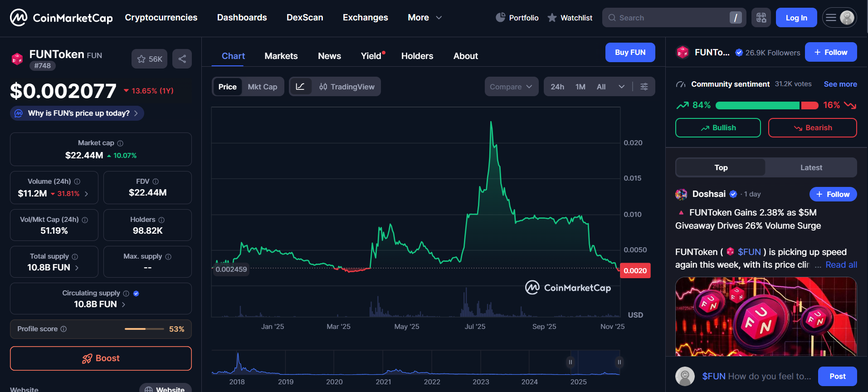Show Holders info icon
Image resolution: width=868 pixels, height=392 pixels.
(161, 220)
